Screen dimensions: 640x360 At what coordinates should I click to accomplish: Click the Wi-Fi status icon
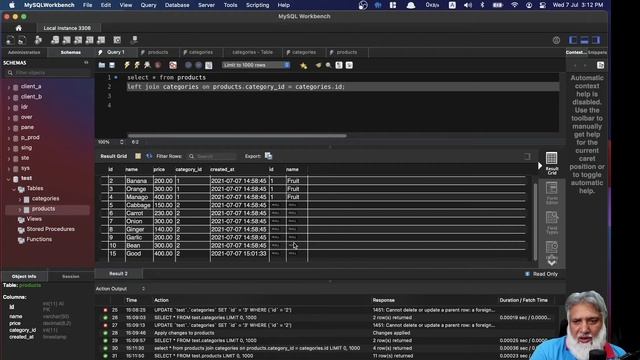click(514, 5)
